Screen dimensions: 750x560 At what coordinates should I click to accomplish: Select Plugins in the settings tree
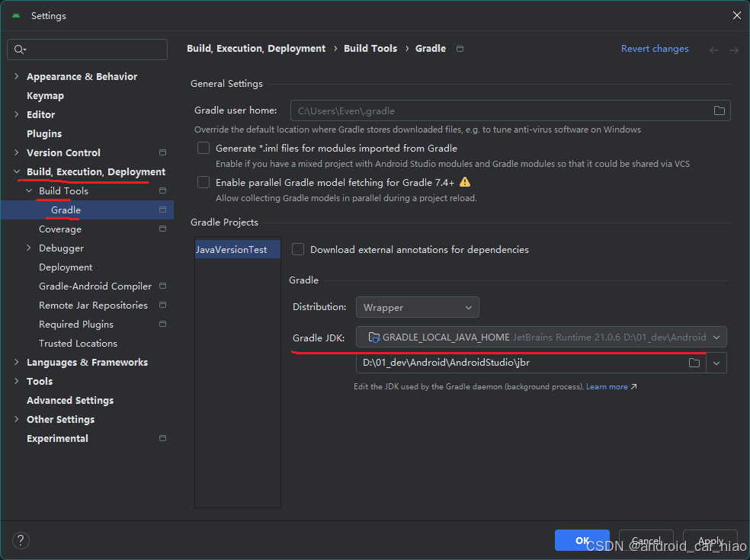click(x=44, y=134)
